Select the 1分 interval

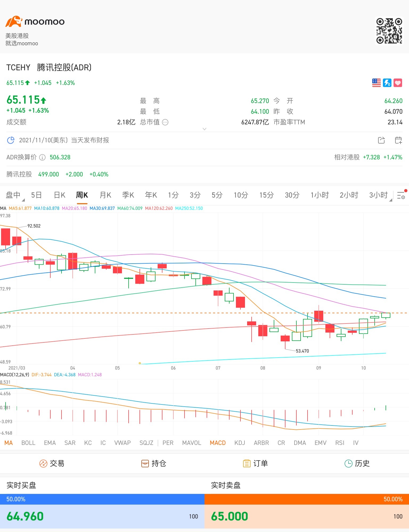173,195
